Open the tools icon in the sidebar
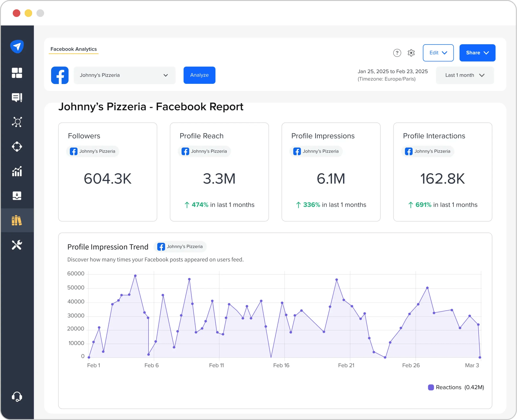This screenshot has height=420, width=517. pos(17,245)
